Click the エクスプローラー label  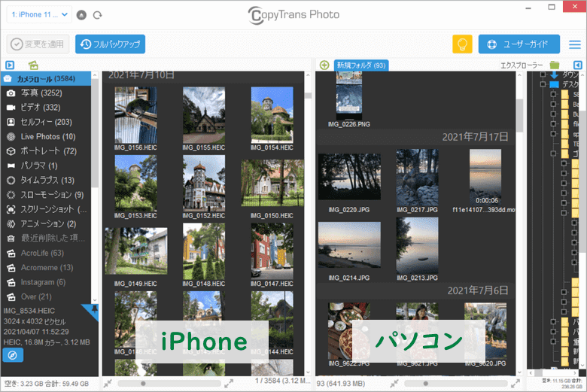(522, 65)
